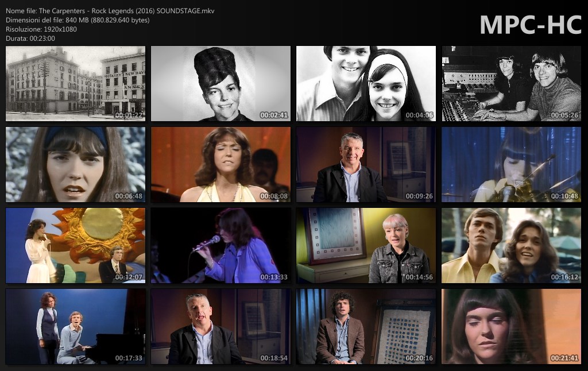Open the old building thumbnail at 00:01:27

[x=75, y=84]
